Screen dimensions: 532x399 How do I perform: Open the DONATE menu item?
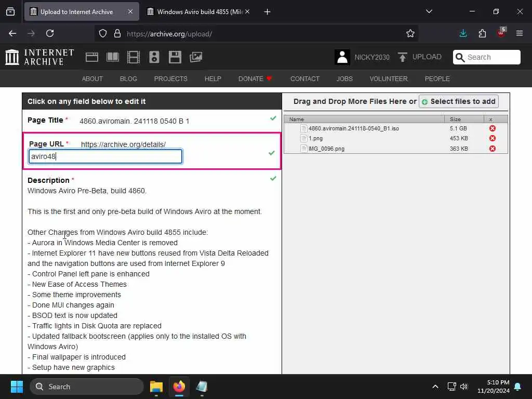pos(255,79)
